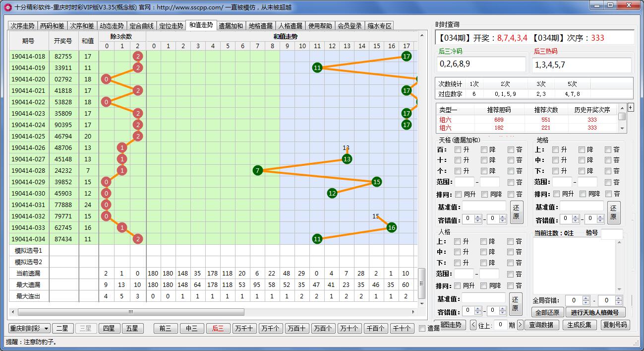Click the green 15 marker in row 190414-029
This screenshot has width=644, height=351.
(x=376, y=182)
